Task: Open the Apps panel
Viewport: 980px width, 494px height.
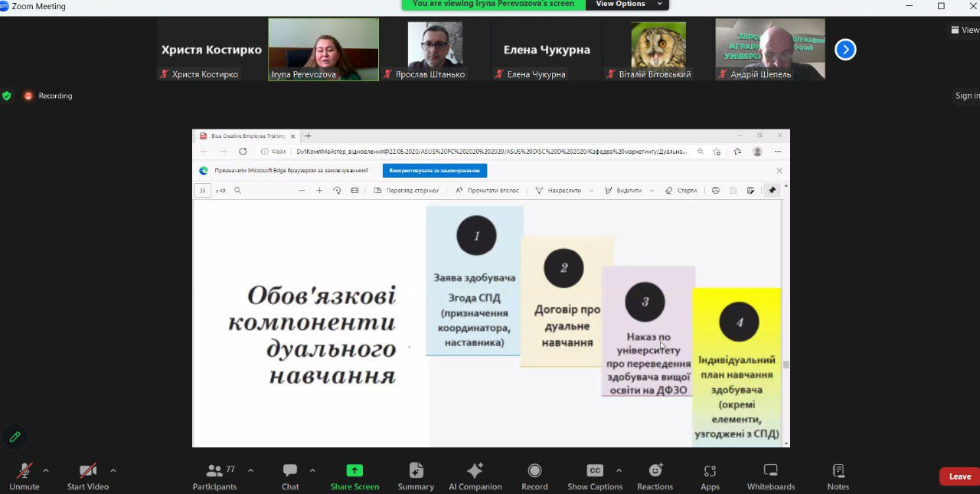Action: coord(710,476)
